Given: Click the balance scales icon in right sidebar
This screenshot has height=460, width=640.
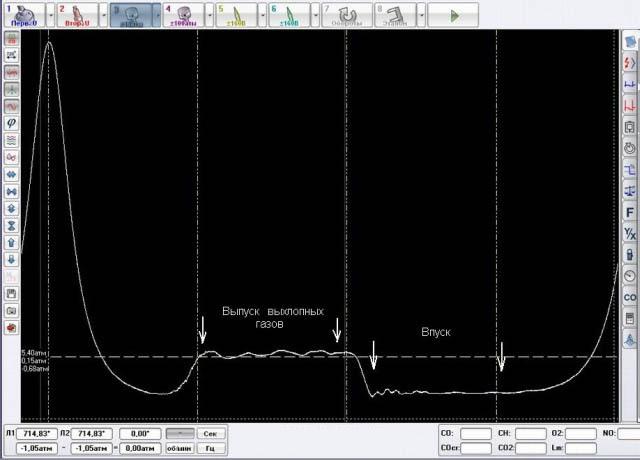Looking at the screenshot, I should [x=630, y=190].
